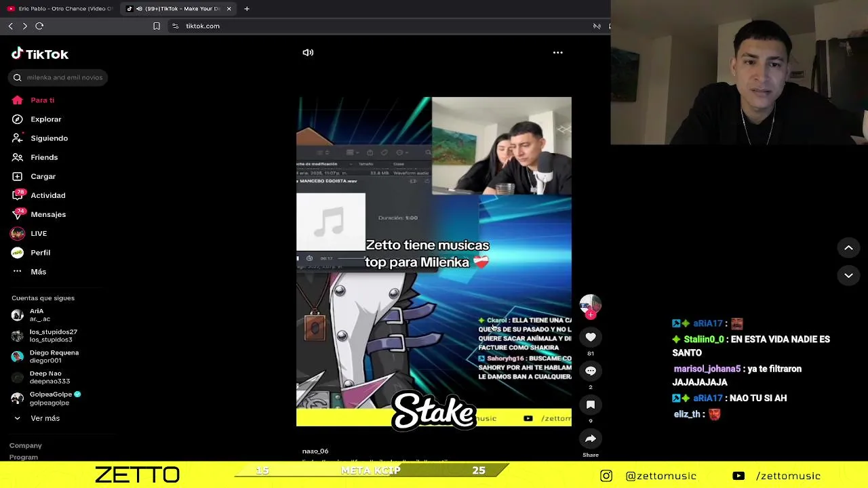Click the LIVE avatar icon

(x=18, y=233)
